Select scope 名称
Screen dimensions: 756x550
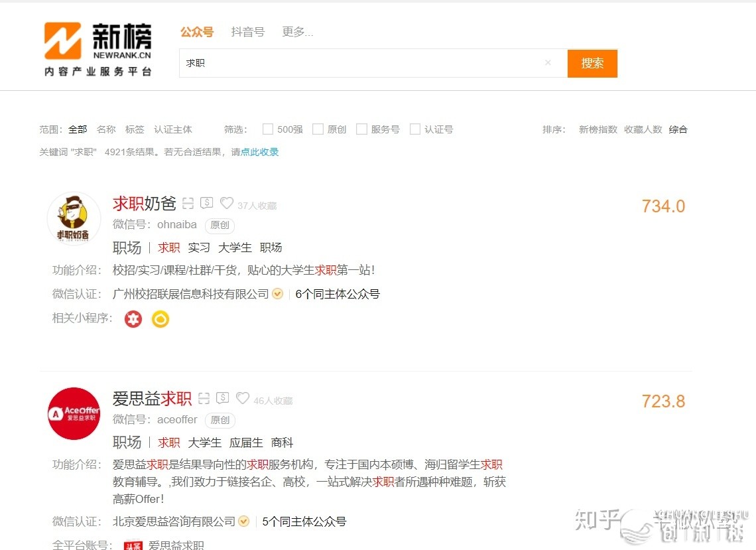pos(106,129)
